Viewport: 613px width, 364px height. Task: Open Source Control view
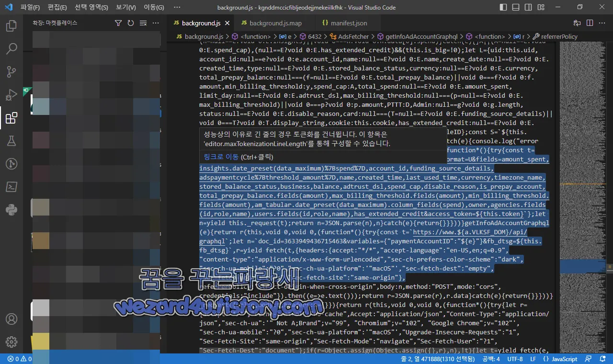pyautogui.click(x=11, y=72)
